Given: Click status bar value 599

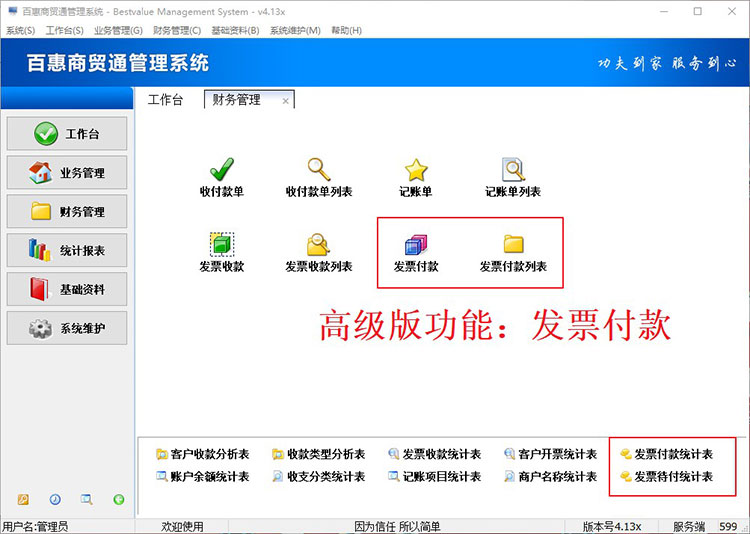Looking at the screenshot, I should tap(728, 527).
